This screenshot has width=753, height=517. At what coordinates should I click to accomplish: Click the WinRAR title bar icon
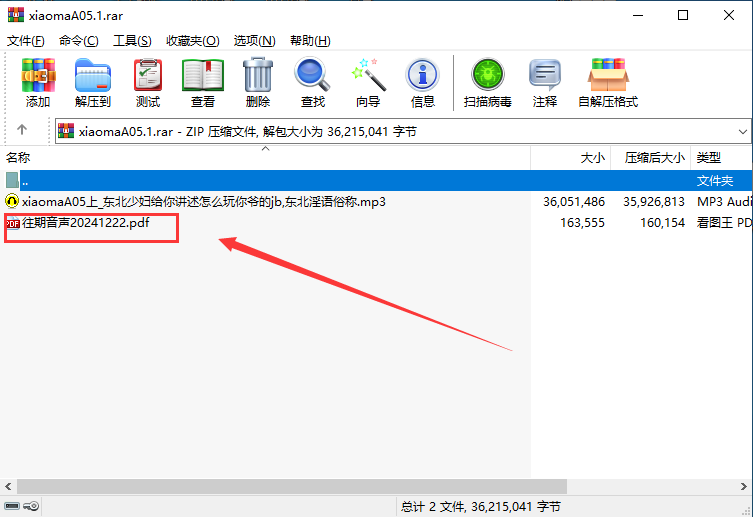click(15, 15)
